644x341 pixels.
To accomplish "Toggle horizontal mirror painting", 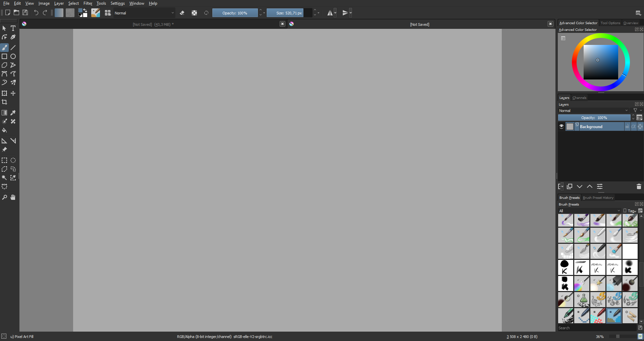I will click(x=330, y=13).
